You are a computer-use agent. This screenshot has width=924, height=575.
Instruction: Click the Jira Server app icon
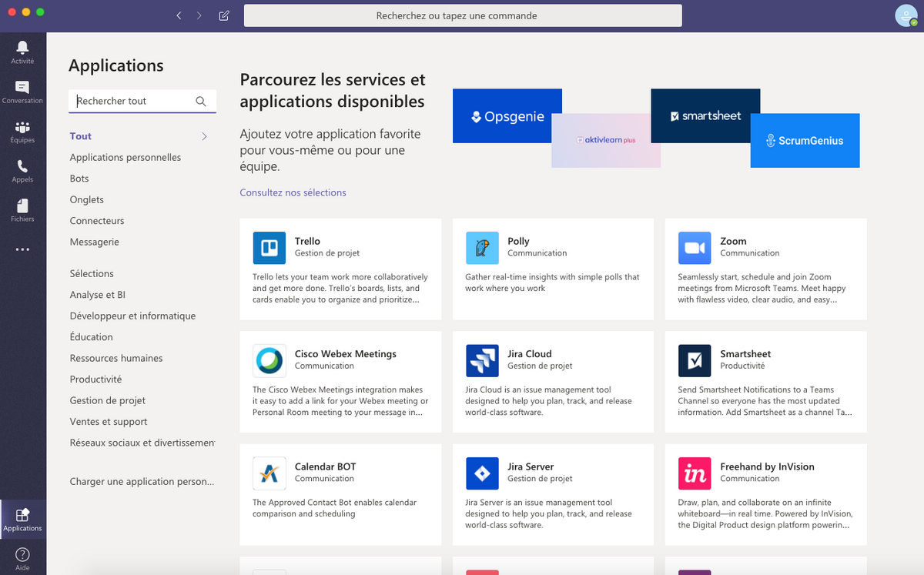click(482, 473)
